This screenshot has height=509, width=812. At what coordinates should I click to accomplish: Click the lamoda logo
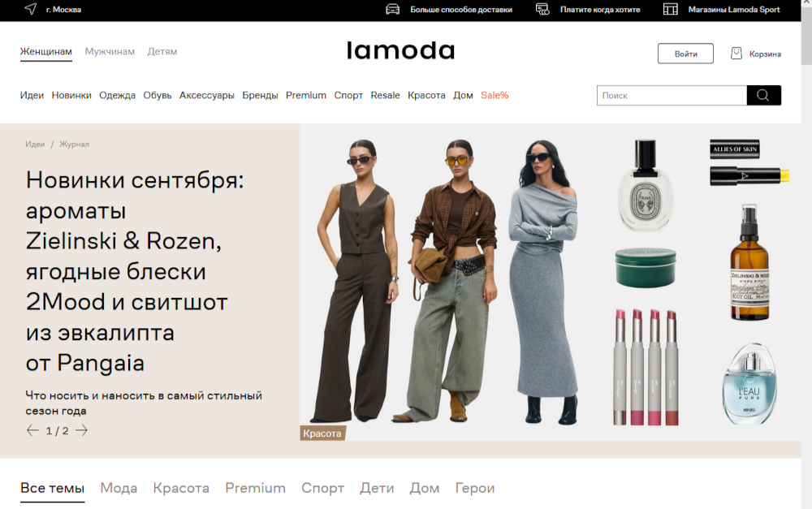coord(401,51)
